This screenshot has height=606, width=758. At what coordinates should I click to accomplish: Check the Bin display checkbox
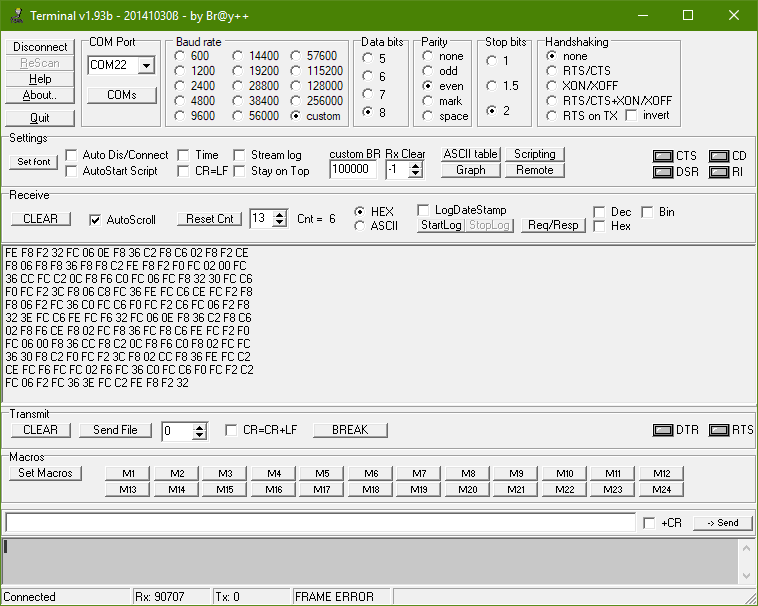(x=647, y=212)
